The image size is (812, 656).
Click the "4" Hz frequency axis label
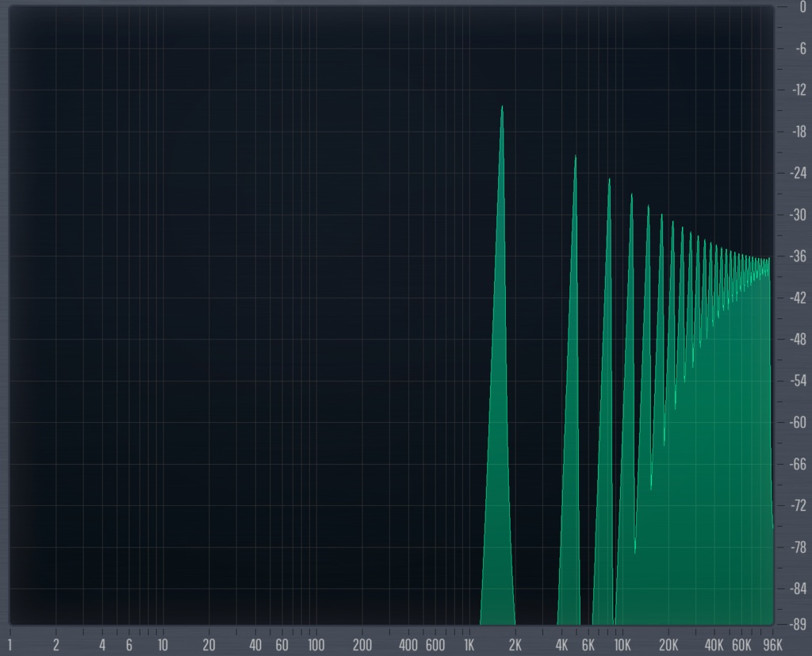(x=102, y=645)
